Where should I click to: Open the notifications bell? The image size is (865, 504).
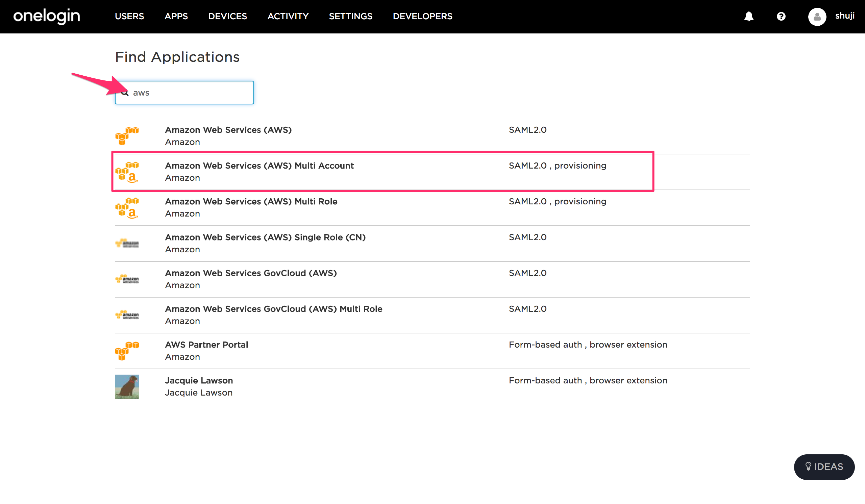click(x=749, y=16)
